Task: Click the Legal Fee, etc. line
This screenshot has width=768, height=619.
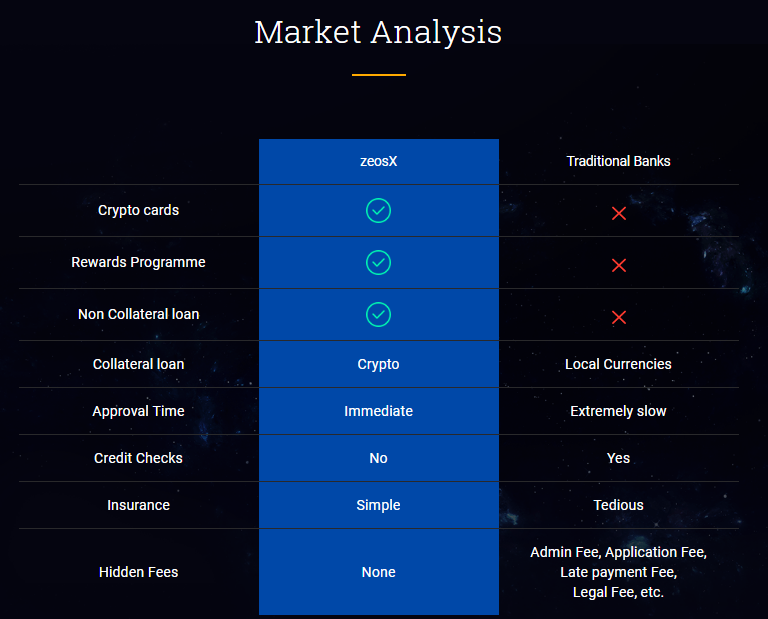Action: [618, 592]
